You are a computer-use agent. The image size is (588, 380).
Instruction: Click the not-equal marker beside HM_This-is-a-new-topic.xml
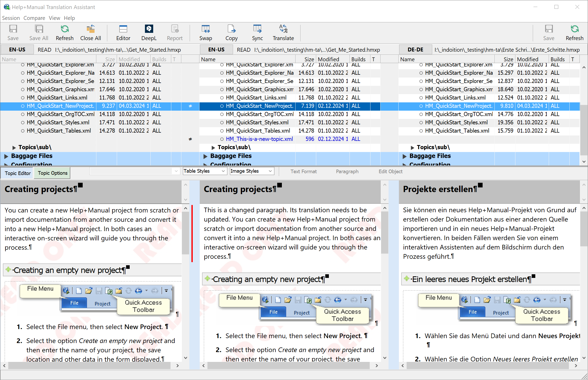(190, 139)
